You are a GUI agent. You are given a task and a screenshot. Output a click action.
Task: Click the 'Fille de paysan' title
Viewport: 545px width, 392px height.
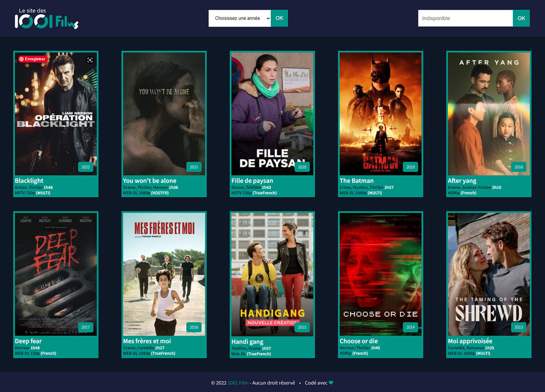252,181
